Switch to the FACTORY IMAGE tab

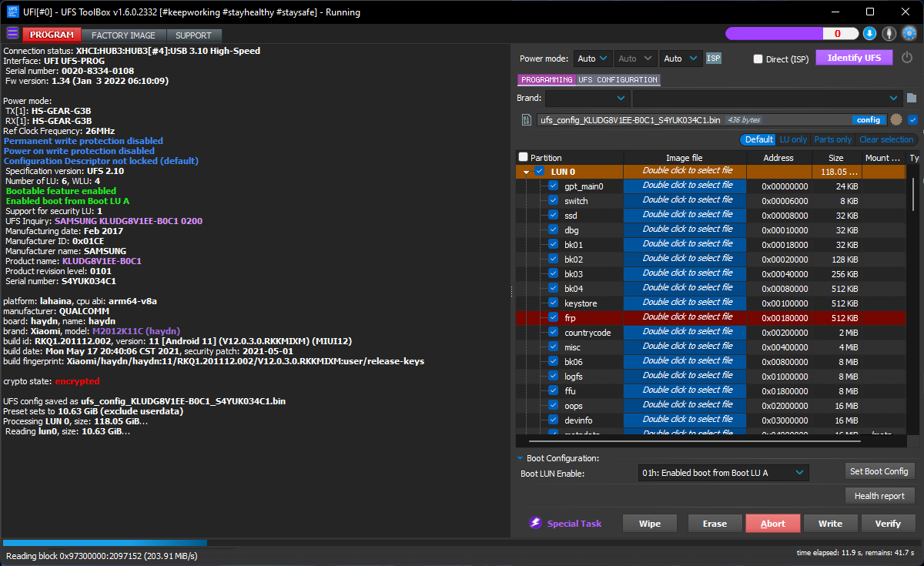(123, 35)
